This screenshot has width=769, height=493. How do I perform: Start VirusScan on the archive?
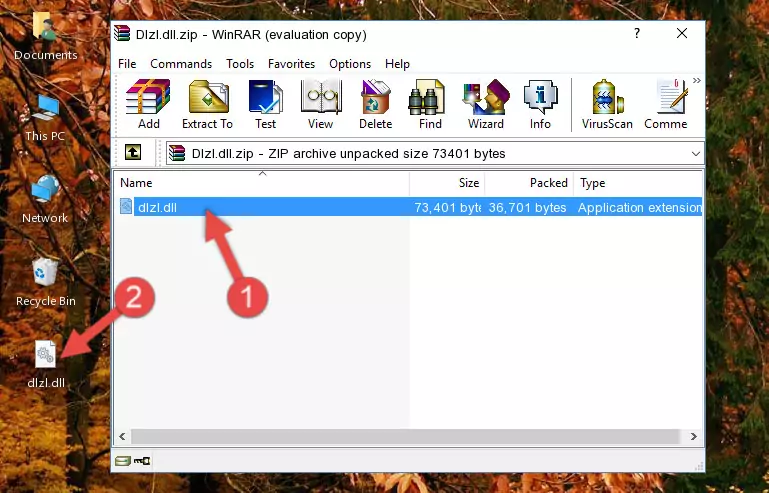click(607, 104)
